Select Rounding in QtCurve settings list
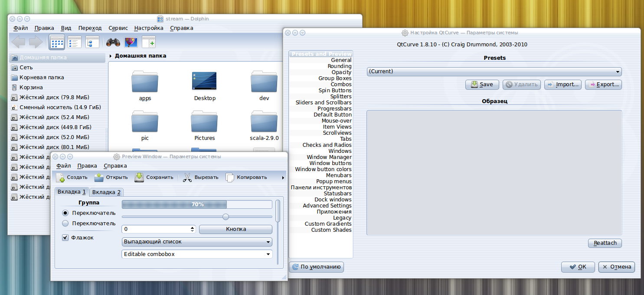Image resolution: width=644 pixels, height=295 pixels. [x=321, y=66]
